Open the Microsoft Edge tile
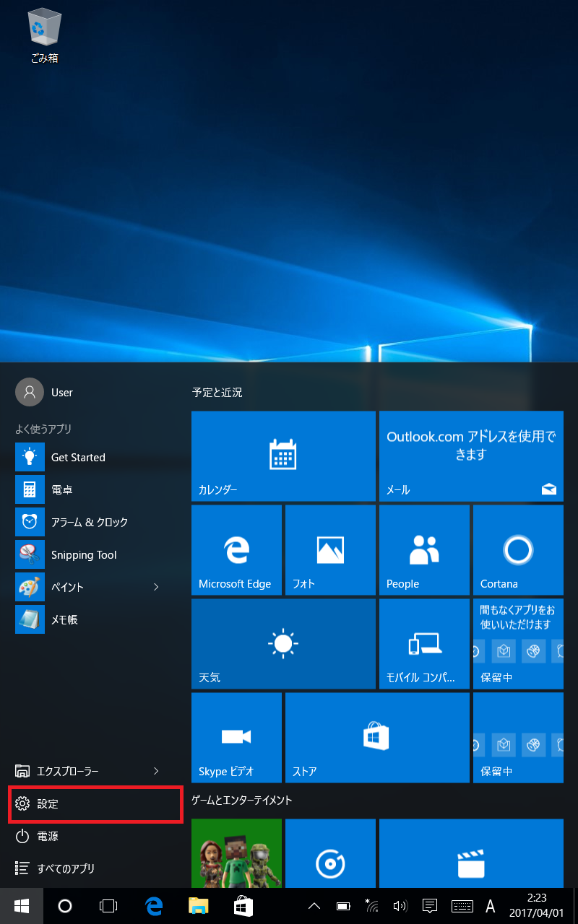 pos(236,550)
